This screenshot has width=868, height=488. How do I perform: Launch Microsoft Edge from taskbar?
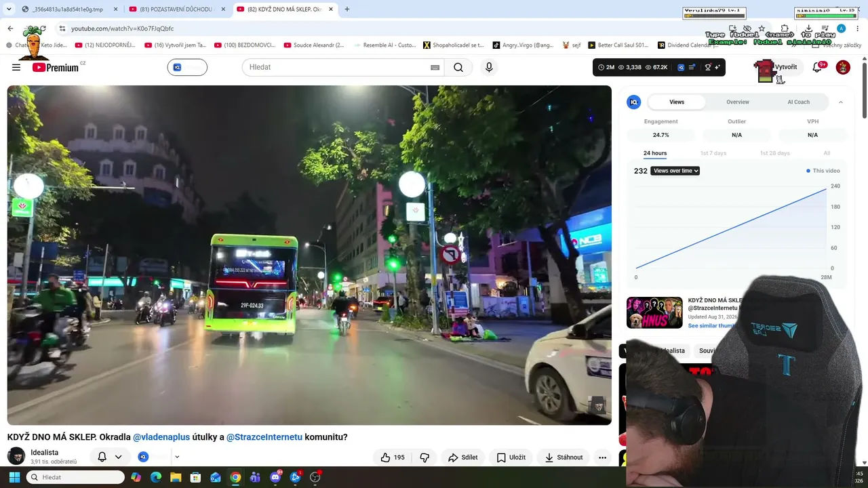click(x=156, y=477)
